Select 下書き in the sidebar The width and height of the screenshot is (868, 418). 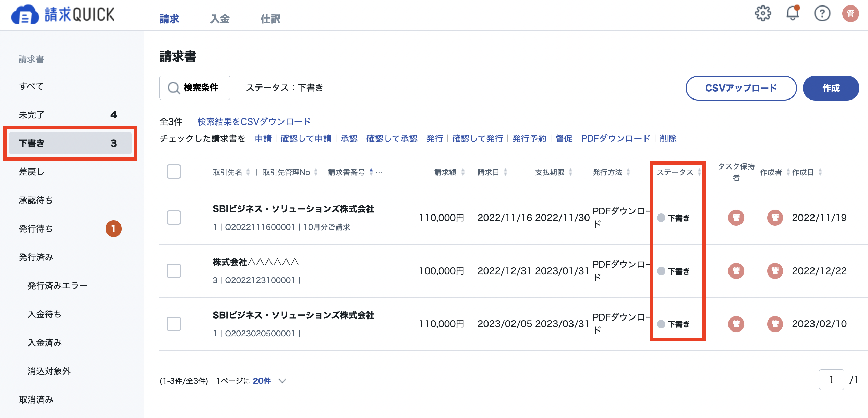(70, 143)
